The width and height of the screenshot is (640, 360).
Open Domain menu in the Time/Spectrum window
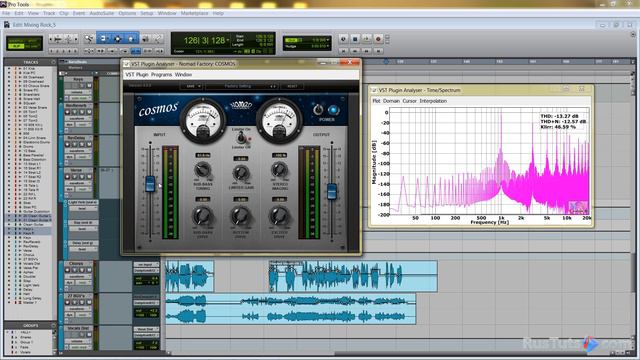pyautogui.click(x=391, y=101)
